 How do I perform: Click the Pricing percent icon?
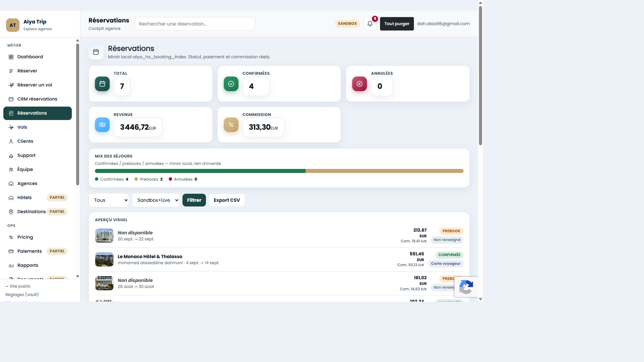11,237
